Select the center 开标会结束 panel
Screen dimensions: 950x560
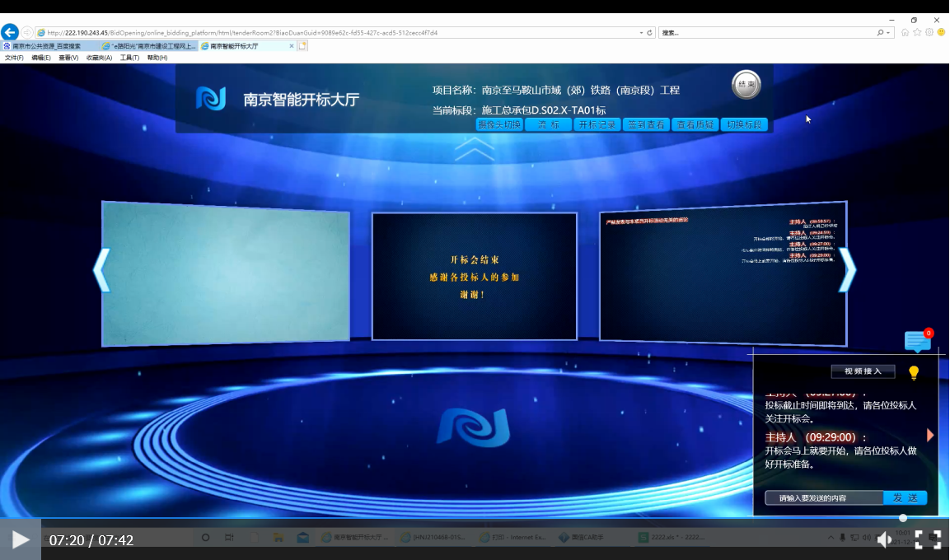(475, 276)
